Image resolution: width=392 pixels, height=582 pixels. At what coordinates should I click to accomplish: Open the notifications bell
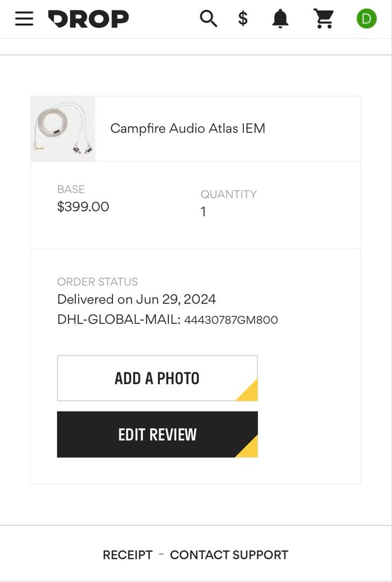click(280, 18)
